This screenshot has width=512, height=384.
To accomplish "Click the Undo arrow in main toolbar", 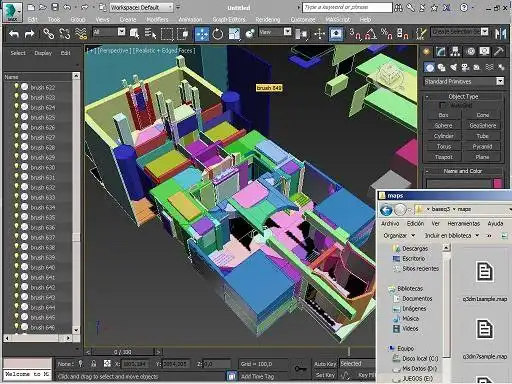I will tap(14, 34).
